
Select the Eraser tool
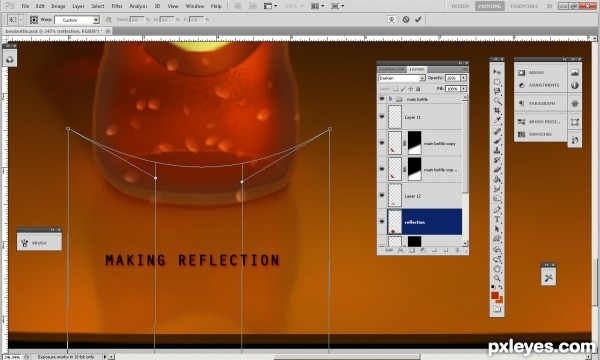tap(497, 170)
